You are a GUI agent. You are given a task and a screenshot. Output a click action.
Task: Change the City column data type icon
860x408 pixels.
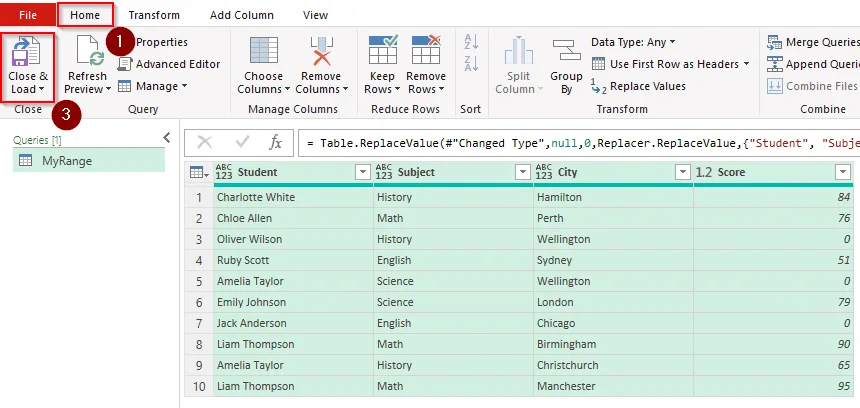pos(544,172)
